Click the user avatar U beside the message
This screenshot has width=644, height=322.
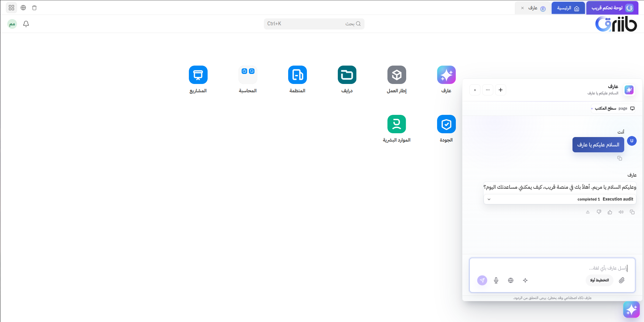click(x=632, y=141)
